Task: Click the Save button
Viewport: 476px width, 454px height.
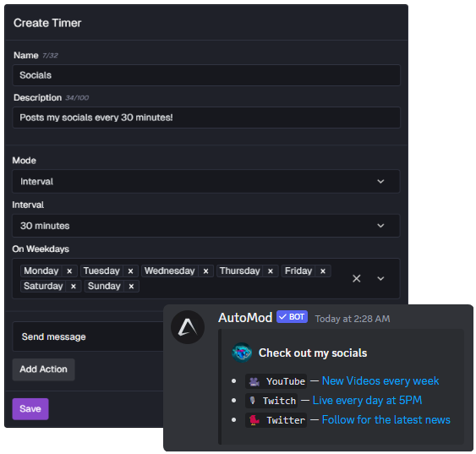Action: tap(30, 409)
